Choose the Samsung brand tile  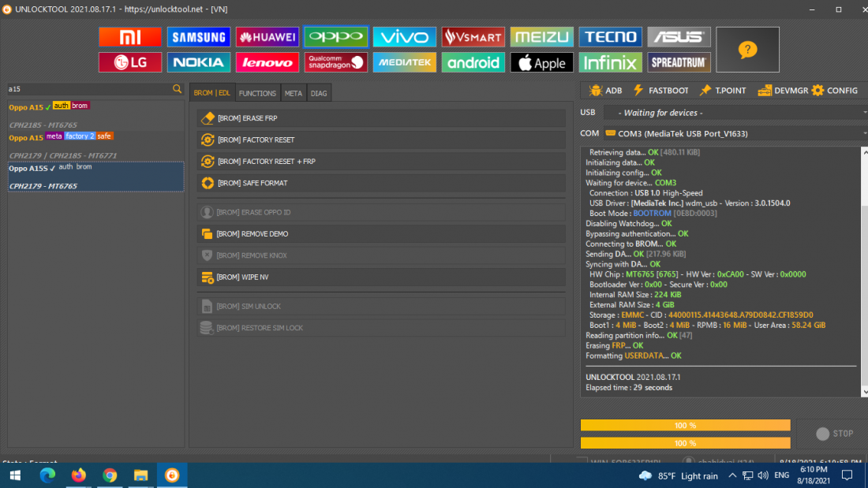pyautogui.click(x=199, y=37)
